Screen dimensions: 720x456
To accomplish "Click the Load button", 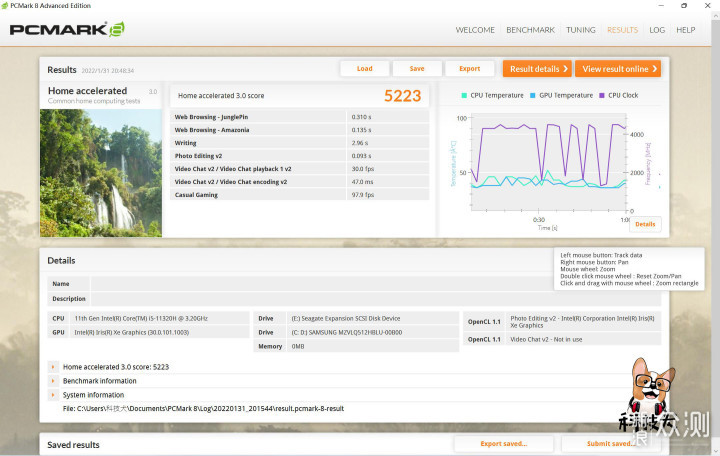I will (365, 68).
